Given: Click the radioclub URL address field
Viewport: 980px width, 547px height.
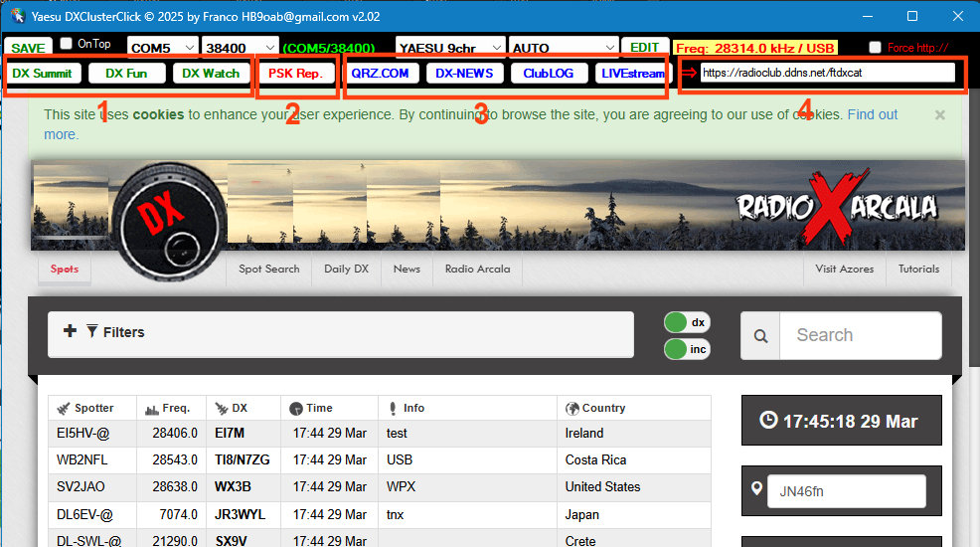Looking at the screenshot, I should coord(825,73).
